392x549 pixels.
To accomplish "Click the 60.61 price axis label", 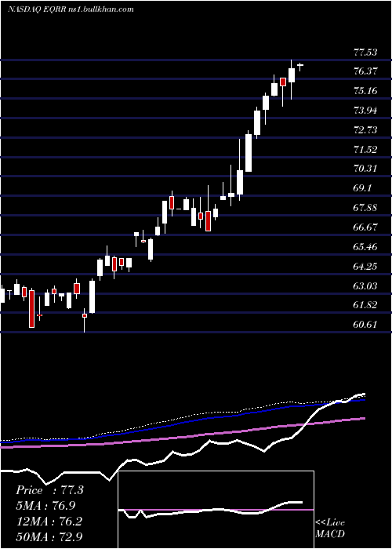I will point(365,324).
